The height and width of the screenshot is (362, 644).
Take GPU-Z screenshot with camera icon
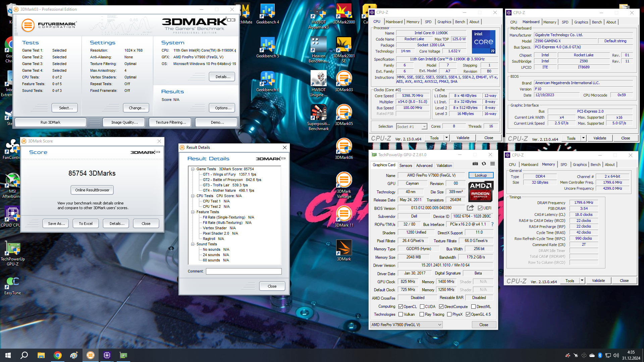tap(475, 164)
